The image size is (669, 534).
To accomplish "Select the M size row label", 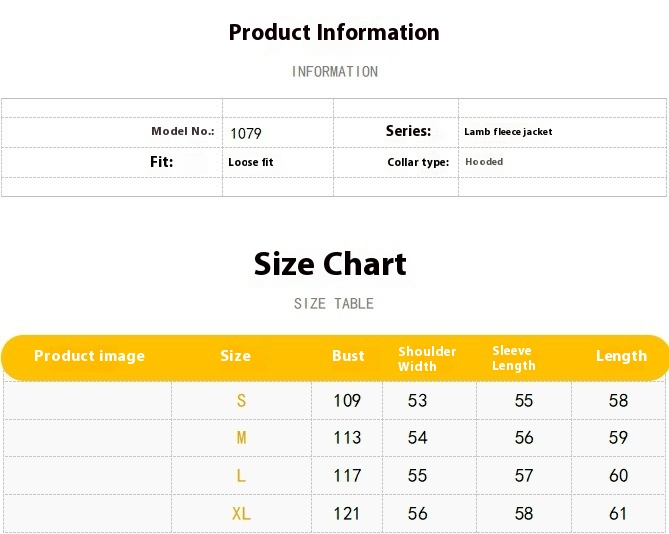I will (x=241, y=438).
